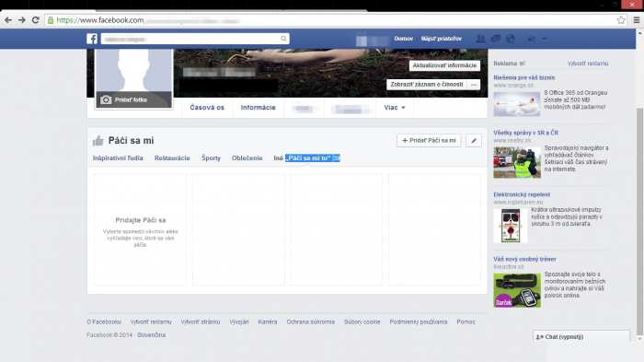Open Chrome menu hamburger icon
Screen dimensions: 644x362
coord(637,19)
